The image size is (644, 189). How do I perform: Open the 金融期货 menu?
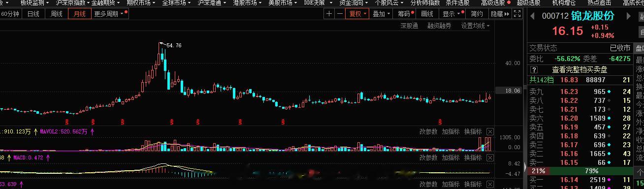[105, 3]
